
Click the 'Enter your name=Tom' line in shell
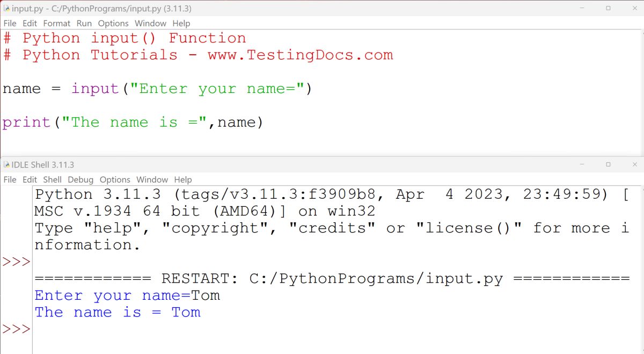[127, 295]
